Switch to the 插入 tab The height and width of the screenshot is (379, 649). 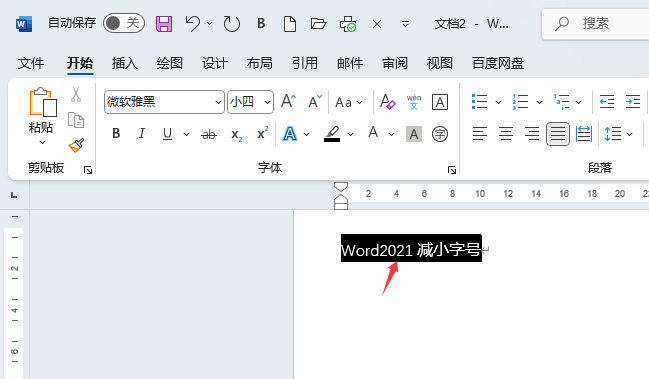(x=125, y=63)
